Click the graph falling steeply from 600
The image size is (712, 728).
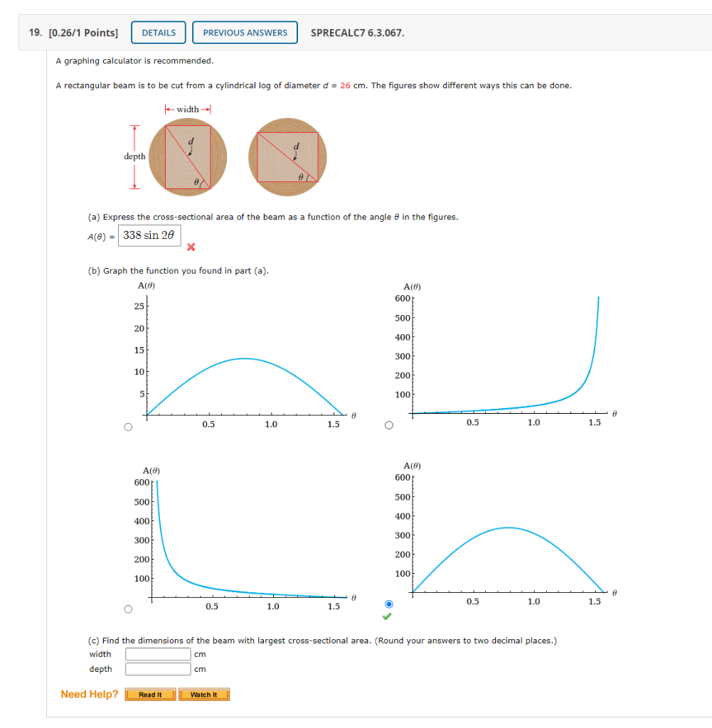pos(245,539)
